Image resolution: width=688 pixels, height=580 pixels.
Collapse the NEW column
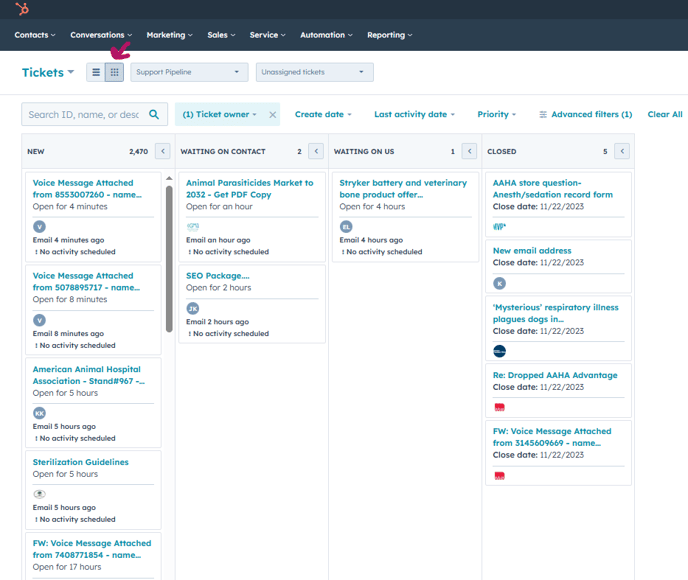click(163, 152)
